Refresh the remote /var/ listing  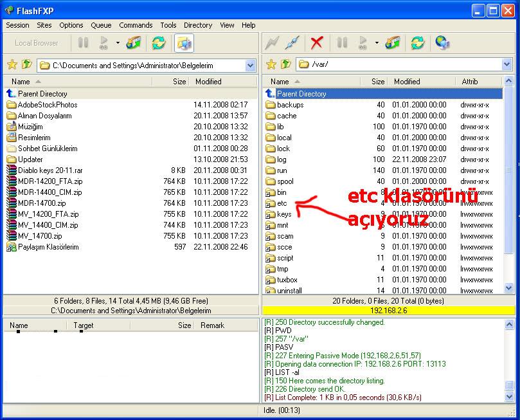click(418, 43)
